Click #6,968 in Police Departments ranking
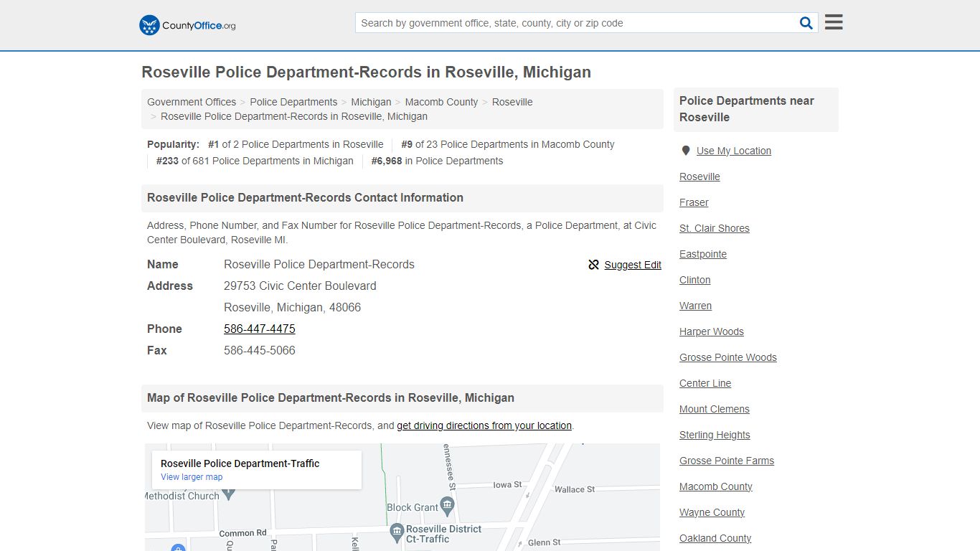 tap(437, 161)
